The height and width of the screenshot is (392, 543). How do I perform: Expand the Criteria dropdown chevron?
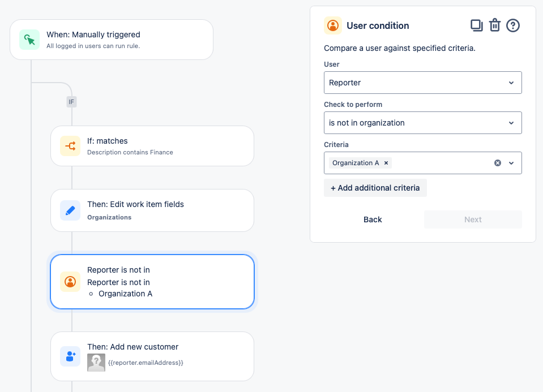[x=511, y=163]
